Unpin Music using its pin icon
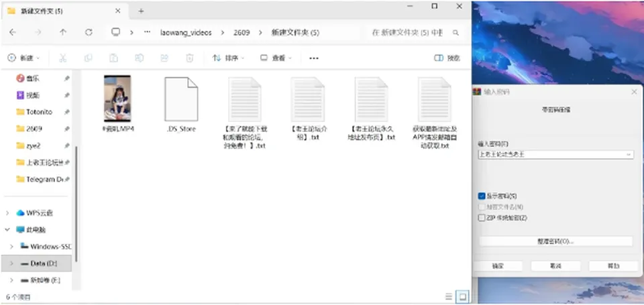The width and height of the screenshot is (644, 305). click(67, 78)
